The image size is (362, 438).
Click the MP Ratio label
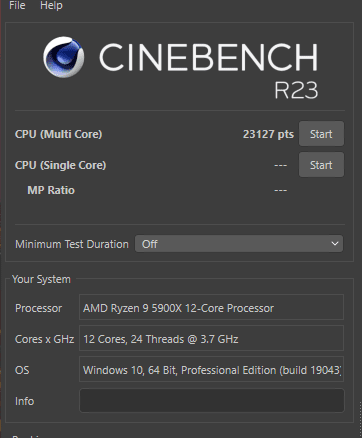pos(51,190)
